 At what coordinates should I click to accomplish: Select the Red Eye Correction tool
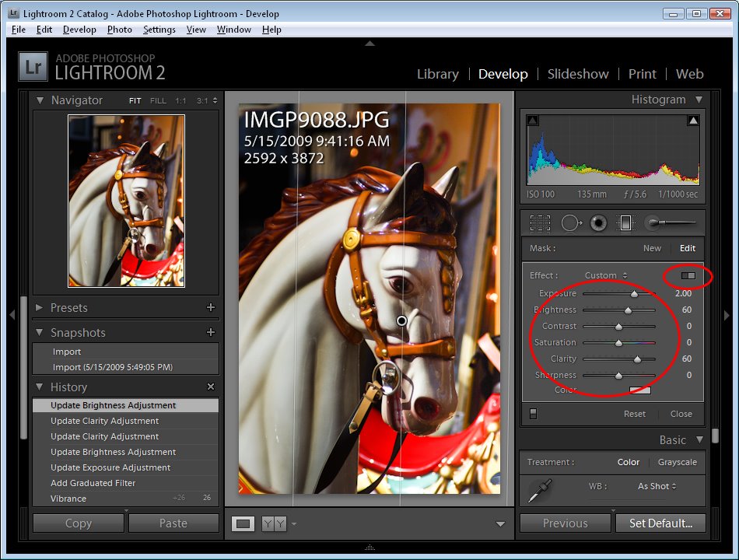[x=598, y=223]
